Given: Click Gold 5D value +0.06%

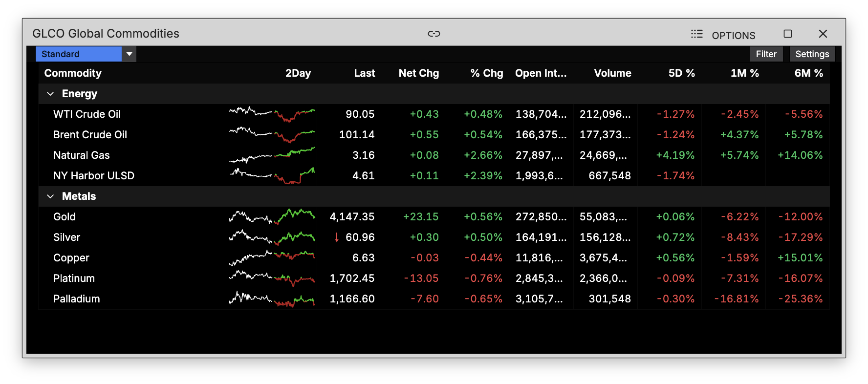Looking at the screenshot, I should point(675,217).
